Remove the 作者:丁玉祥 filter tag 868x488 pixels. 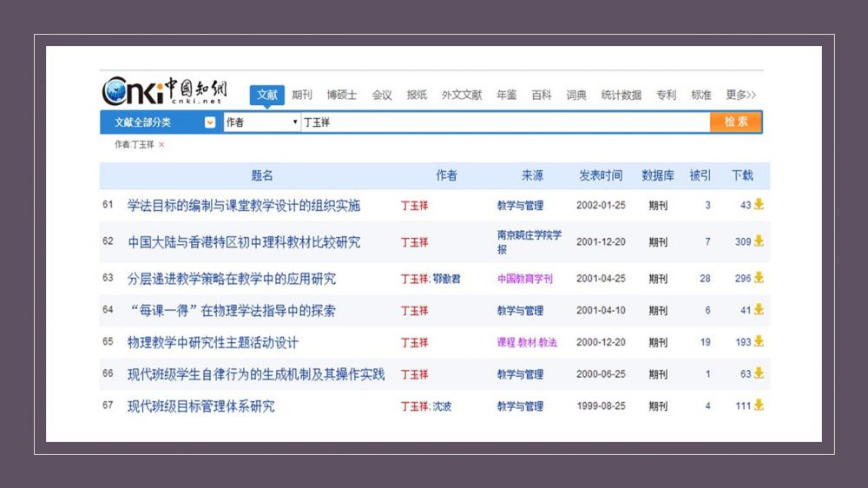coord(161,145)
